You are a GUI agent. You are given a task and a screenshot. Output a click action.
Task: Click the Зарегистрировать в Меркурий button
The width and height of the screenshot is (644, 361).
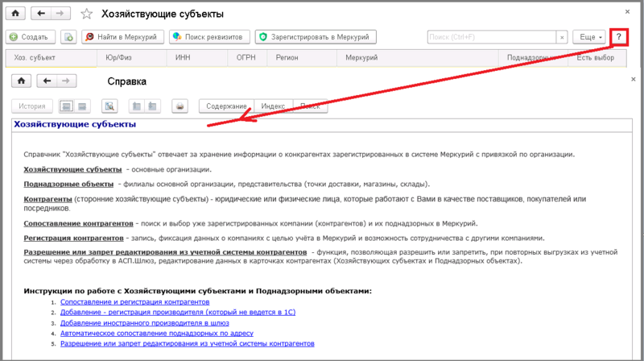pos(317,37)
